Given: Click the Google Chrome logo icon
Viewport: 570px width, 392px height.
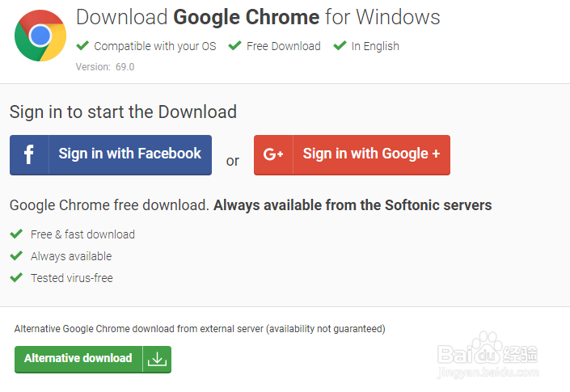Looking at the screenshot, I should pyautogui.click(x=40, y=36).
